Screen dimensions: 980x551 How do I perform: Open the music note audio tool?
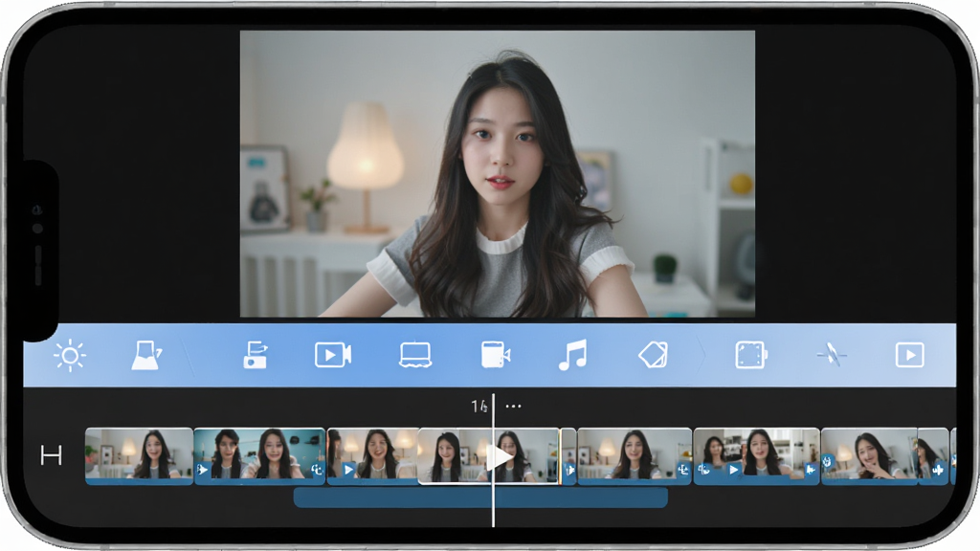pos(572,355)
